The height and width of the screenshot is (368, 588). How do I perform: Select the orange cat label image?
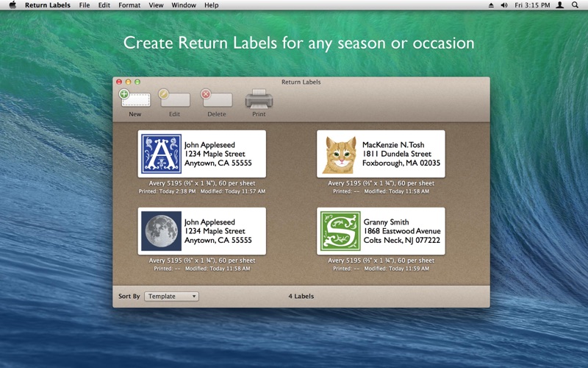tap(340, 155)
